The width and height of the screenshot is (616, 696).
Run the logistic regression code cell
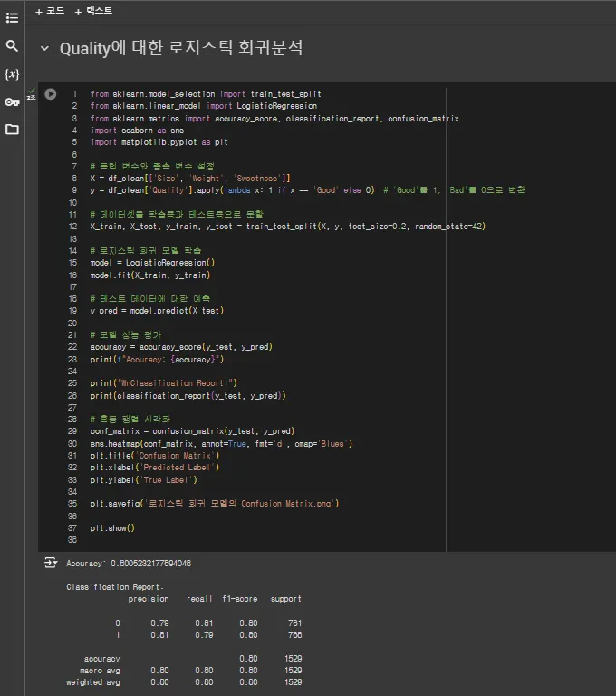click(51, 93)
